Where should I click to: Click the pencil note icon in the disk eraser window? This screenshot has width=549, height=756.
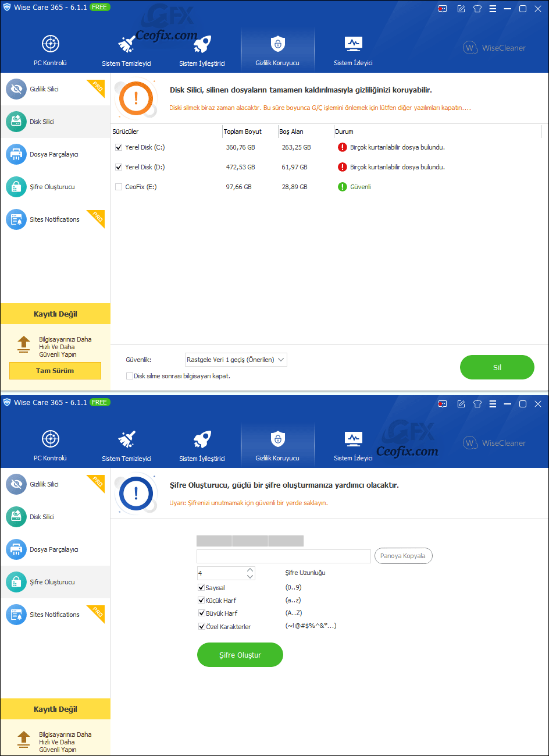click(x=461, y=9)
